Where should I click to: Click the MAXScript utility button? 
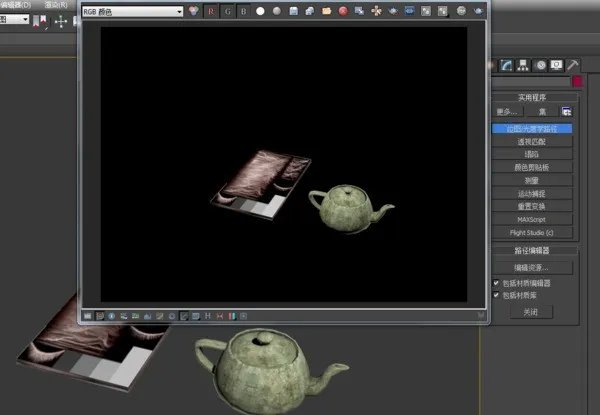pos(531,217)
